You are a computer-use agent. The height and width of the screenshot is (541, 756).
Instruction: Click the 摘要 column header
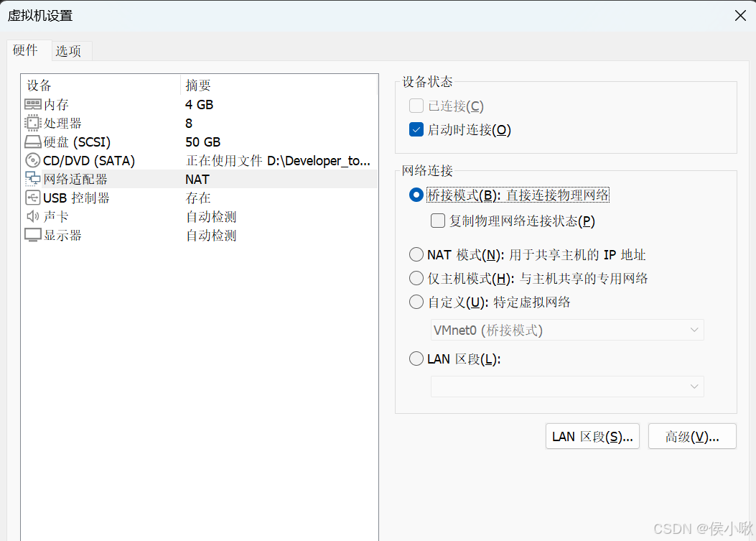[279, 85]
